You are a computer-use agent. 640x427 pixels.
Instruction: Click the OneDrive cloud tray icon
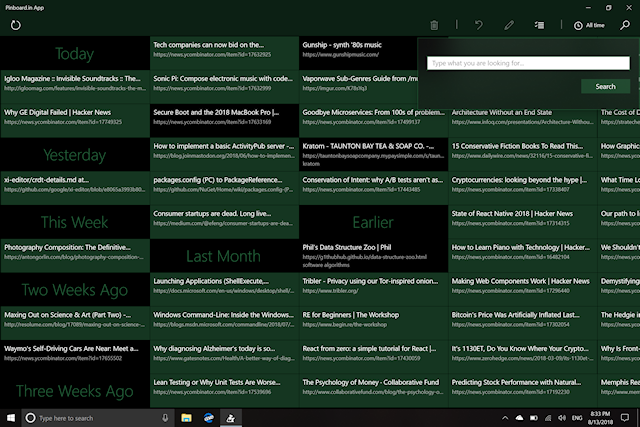tap(519, 418)
